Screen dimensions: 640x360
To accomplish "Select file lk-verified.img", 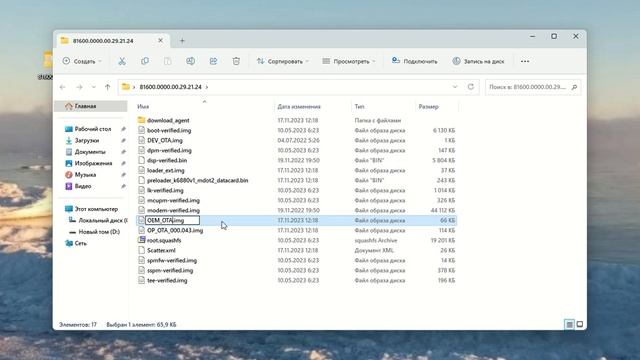I will pyautogui.click(x=165, y=190).
